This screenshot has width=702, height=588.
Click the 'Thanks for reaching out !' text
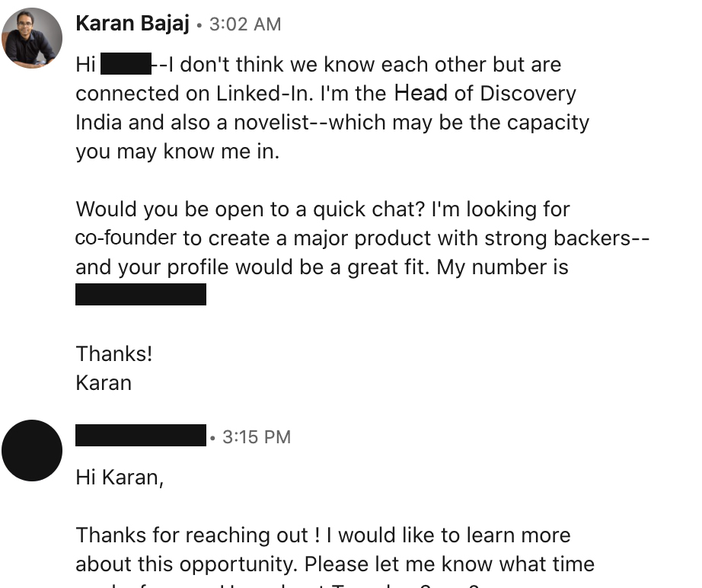tap(198, 535)
